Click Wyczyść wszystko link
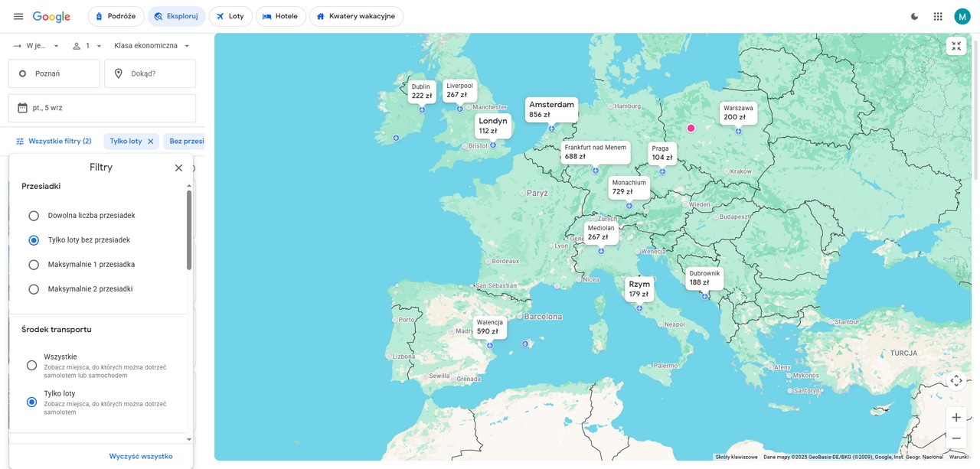980x469 pixels. pyautogui.click(x=141, y=457)
